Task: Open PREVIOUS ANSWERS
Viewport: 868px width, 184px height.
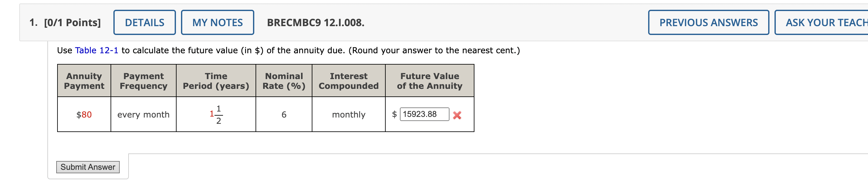Action: 708,22
